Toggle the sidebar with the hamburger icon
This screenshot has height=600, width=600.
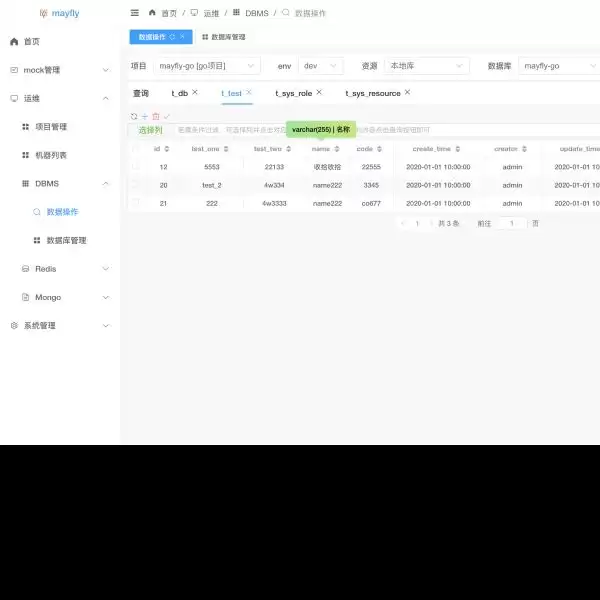point(135,13)
